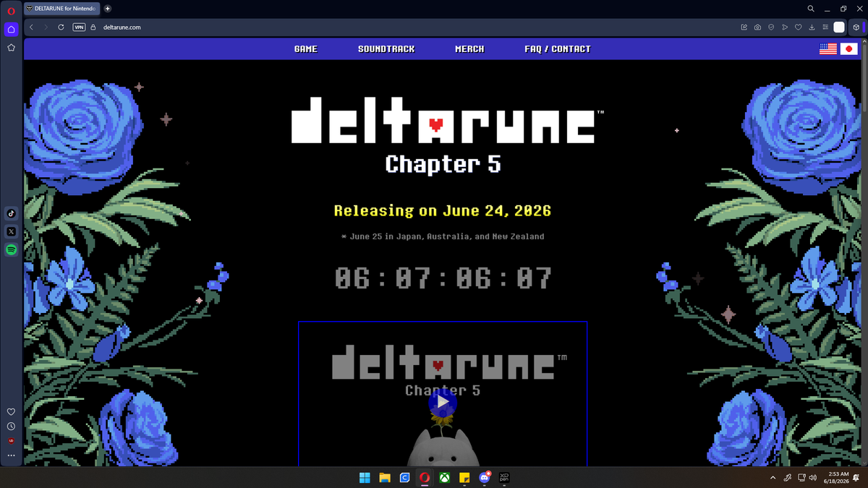Screen dimensions: 868x488
Task: Open the Opera main menu logo
Action: click(11, 10)
